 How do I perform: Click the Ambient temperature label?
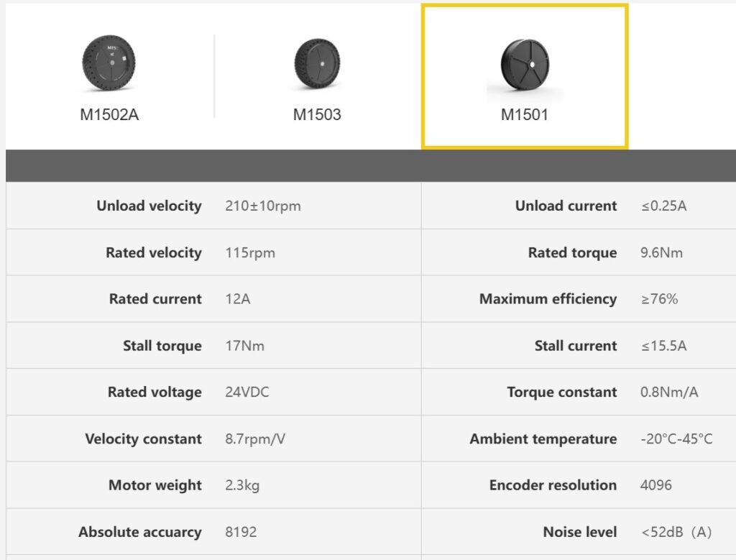tap(543, 439)
